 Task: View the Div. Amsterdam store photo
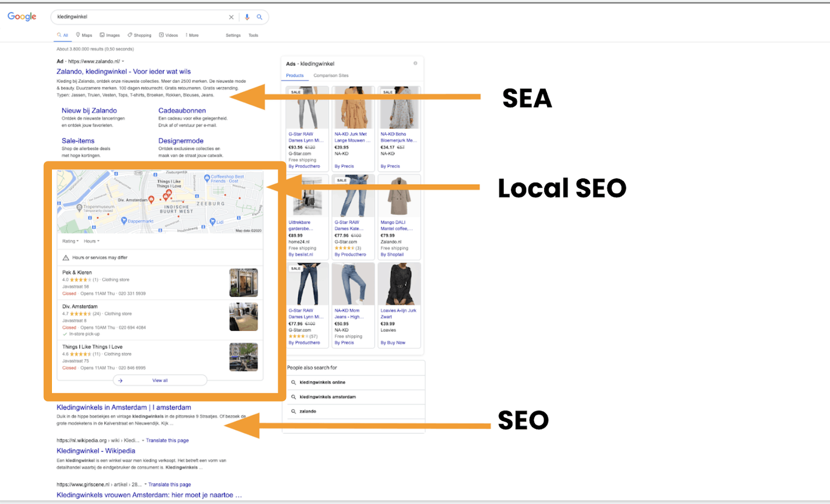243,317
